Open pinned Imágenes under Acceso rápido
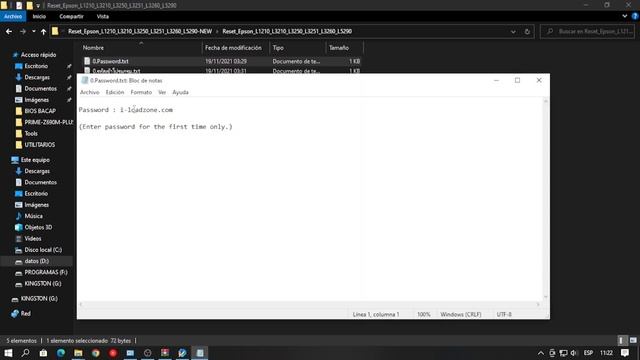The height and width of the screenshot is (360, 640). (x=36, y=100)
